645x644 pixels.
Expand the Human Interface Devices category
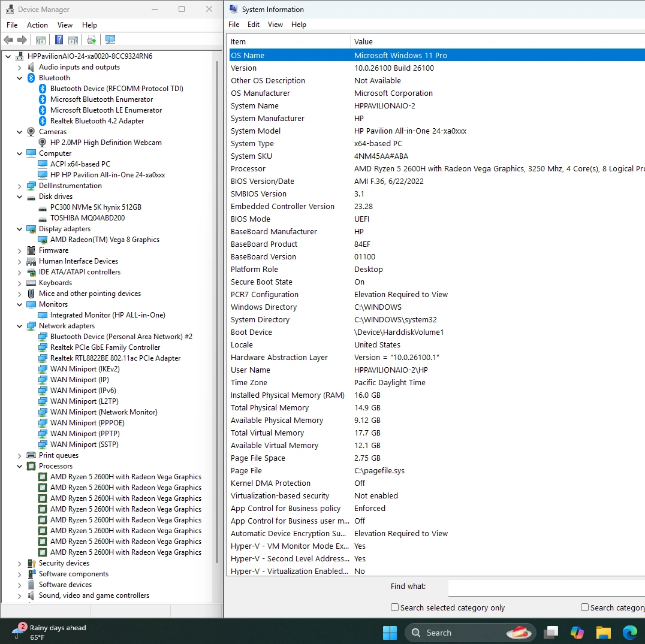(19, 261)
